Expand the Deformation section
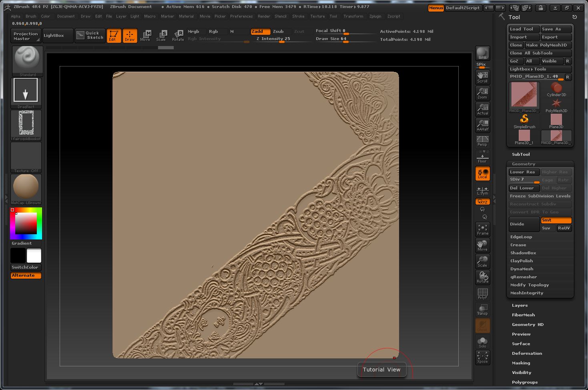Screen dimensions: 588x390 527,353
